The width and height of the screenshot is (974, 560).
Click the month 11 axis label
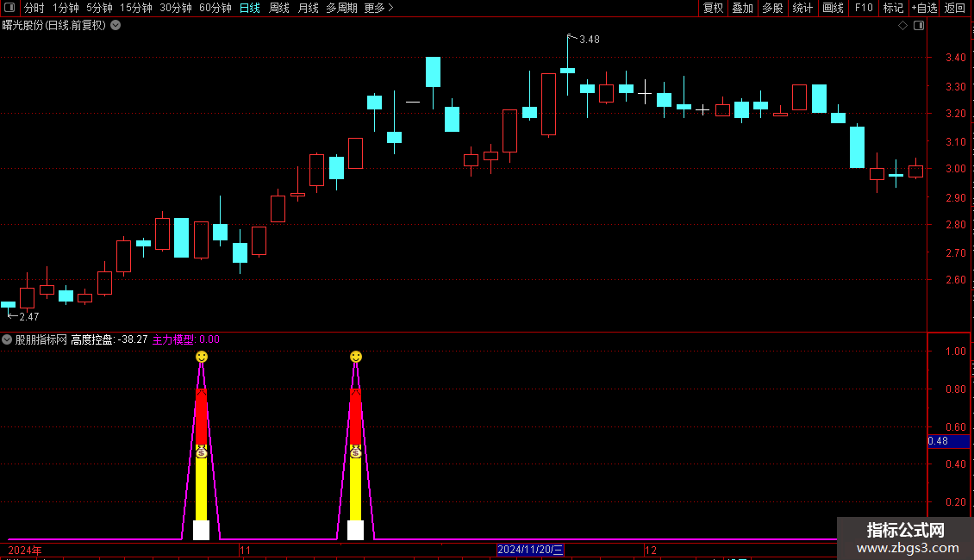[x=246, y=551]
